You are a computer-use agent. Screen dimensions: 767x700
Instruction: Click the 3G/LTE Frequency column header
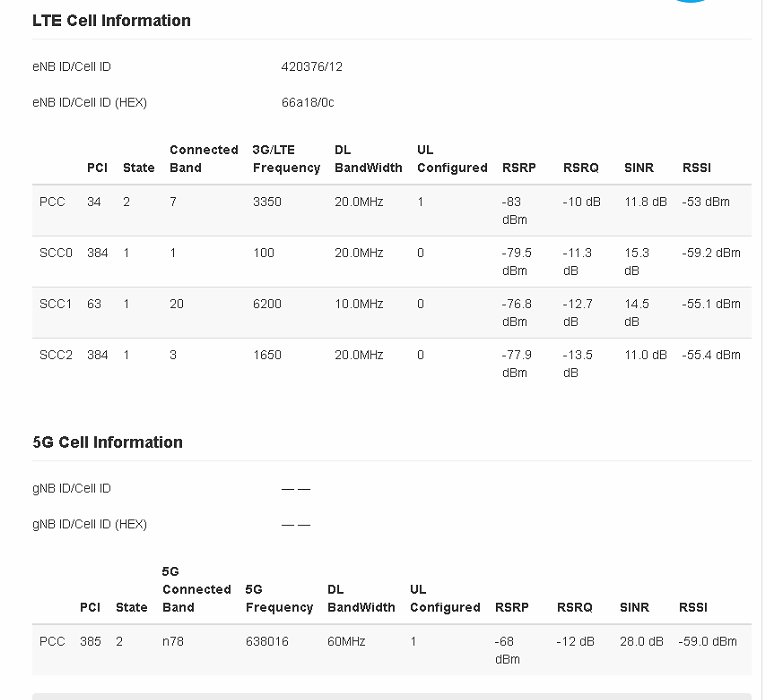[x=286, y=159]
